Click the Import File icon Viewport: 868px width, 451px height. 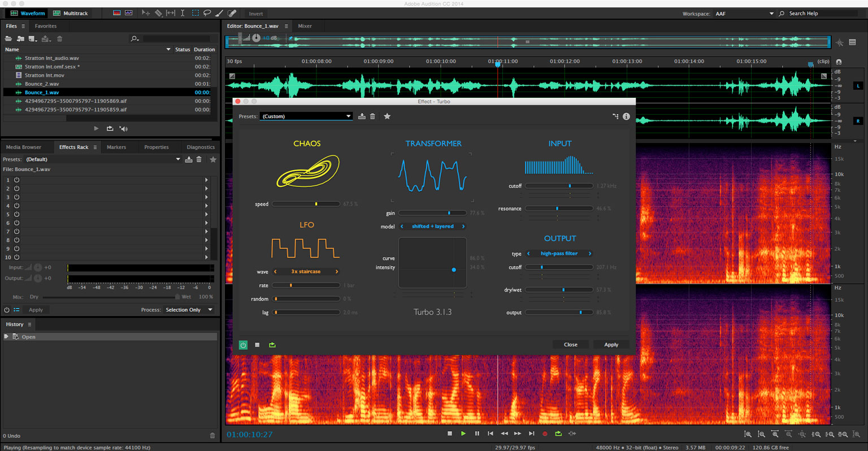tap(20, 38)
